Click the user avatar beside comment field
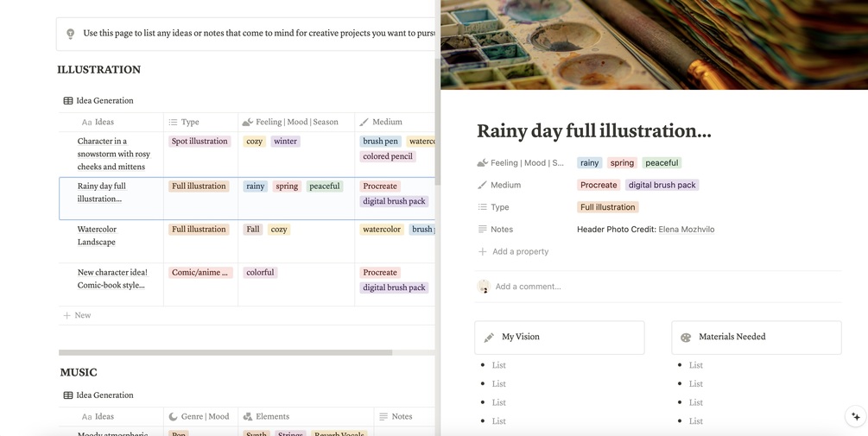This screenshot has width=868, height=436. 484,286
